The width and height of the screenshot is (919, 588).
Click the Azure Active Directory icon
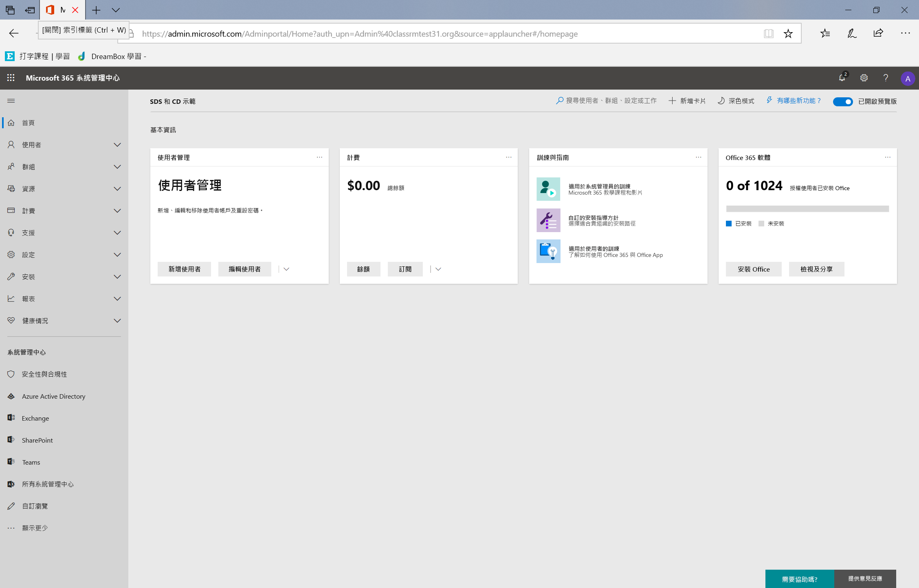[10, 396]
